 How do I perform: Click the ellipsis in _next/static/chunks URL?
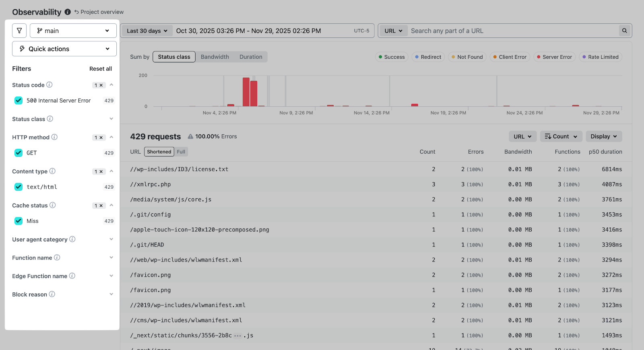pos(237,336)
